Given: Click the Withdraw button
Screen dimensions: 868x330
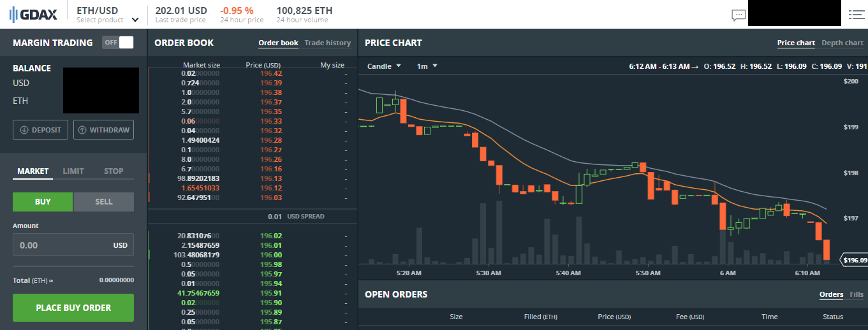Looking at the screenshot, I should [x=103, y=130].
